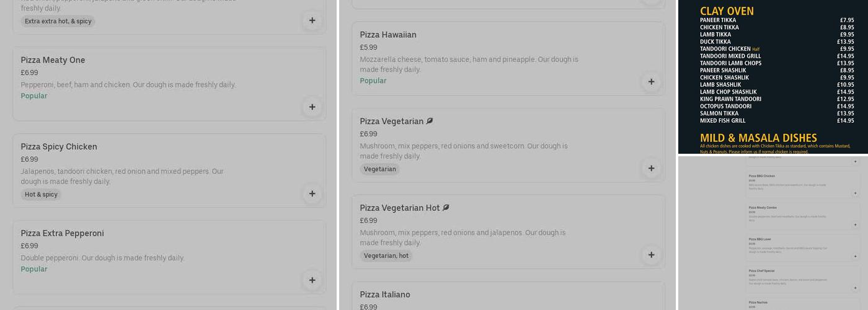Click the leaf icon beside Pizza Vegetarian
Viewport: 868px width, 310px height.
[430, 121]
